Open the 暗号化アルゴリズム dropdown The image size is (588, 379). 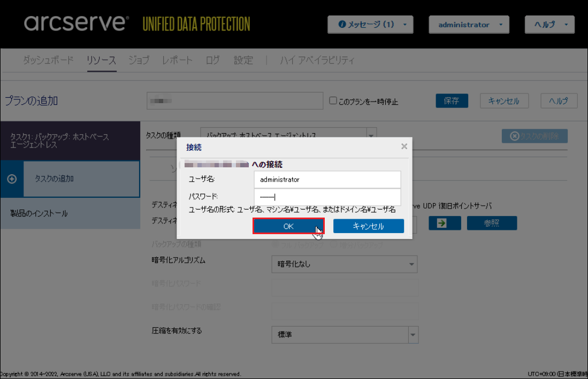click(x=344, y=264)
